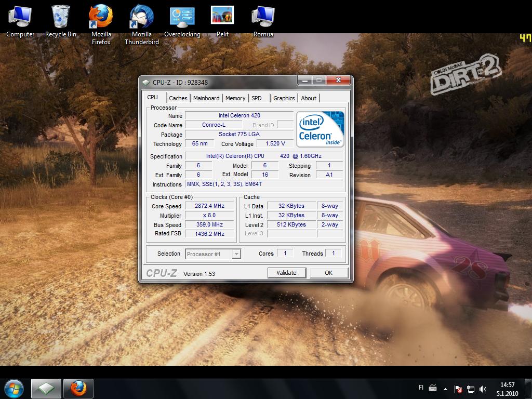
Task: Open the on-screen keyboard tray icon
Action: tap(433, 388)
